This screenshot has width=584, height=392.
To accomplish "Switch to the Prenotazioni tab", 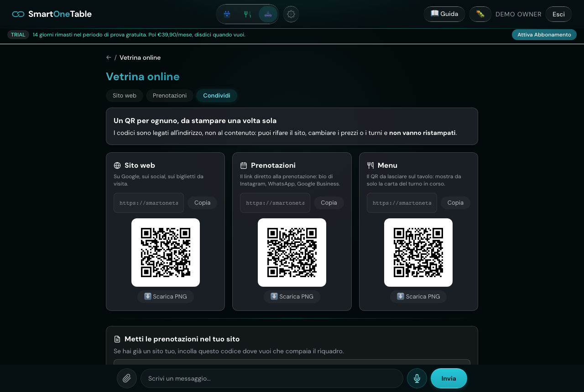I will [x=170, y=96].
